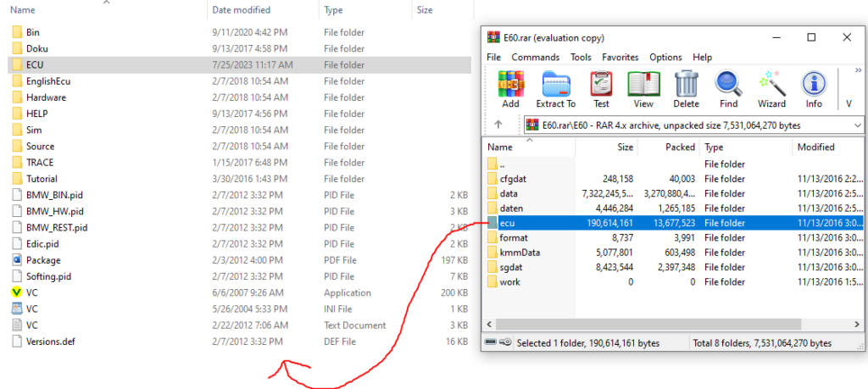Show archive Info
The height and width of the screenshot is (389, 868).
point(814,89)
